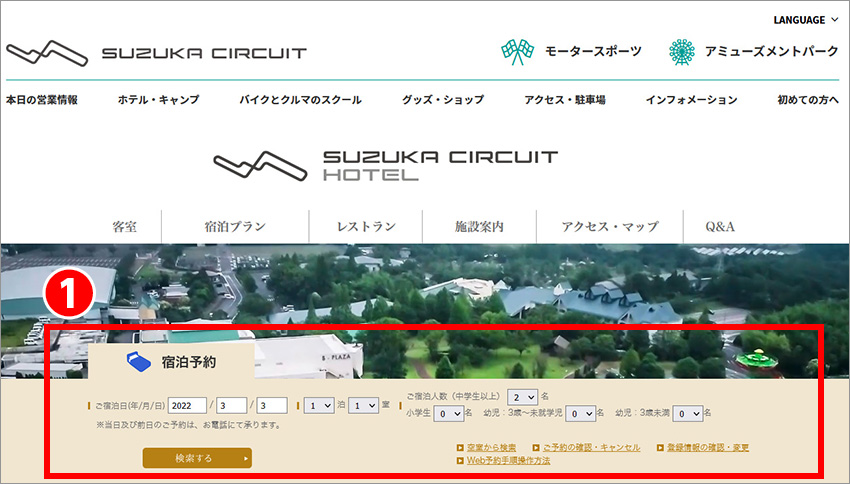The image size is (850, 484).
Task: Click the 宿泊予約 reservation tab label
Action: coord(189,362)
